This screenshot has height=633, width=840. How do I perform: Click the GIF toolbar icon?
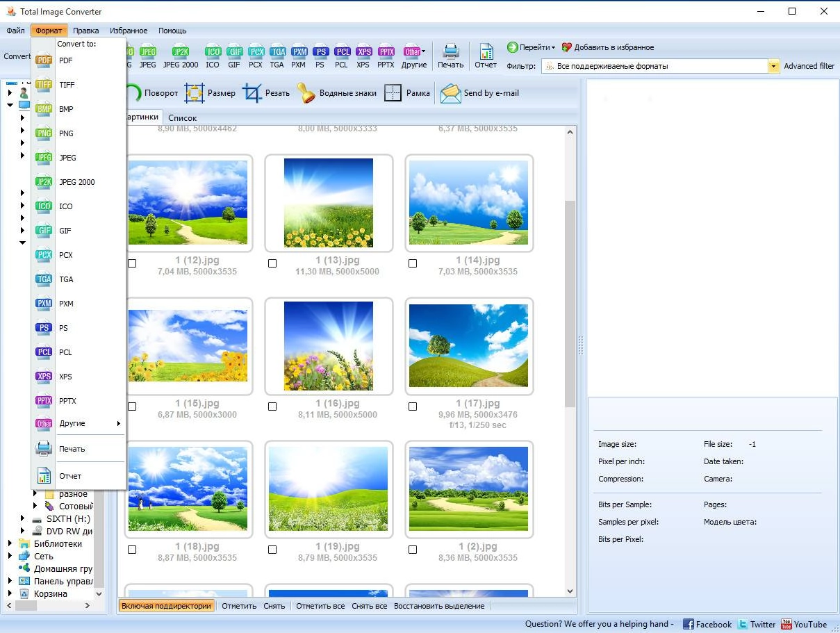(234, 57)
